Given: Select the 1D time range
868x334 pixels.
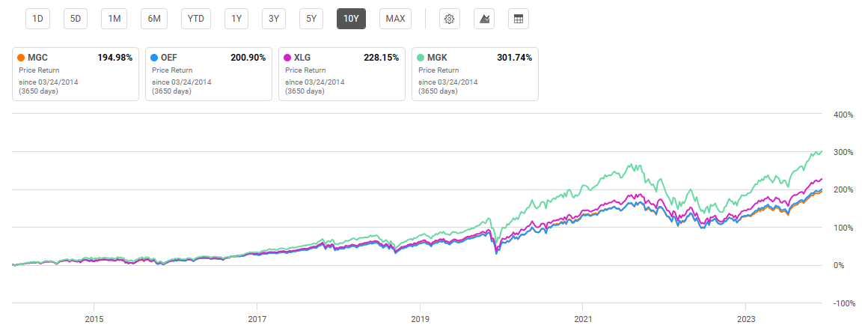Looking at the screenshot, I should point(37,19).
